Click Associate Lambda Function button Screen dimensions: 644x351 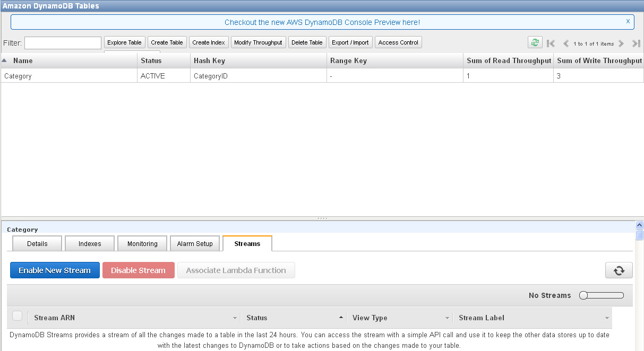[236, 270]
